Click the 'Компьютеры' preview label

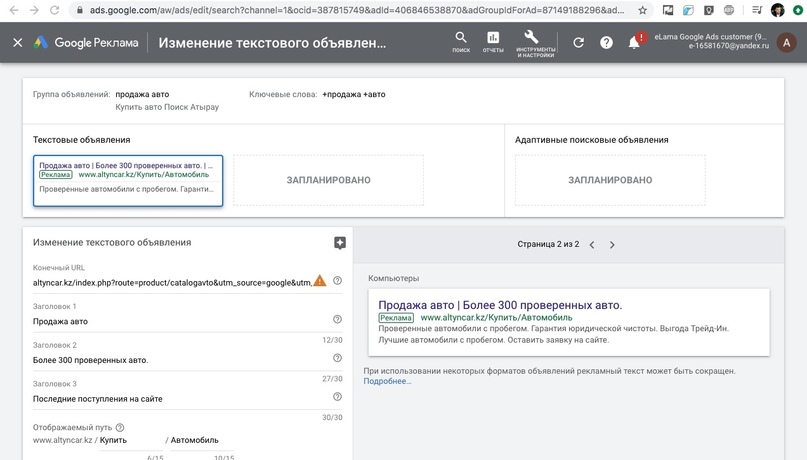(x=394, y=278)
